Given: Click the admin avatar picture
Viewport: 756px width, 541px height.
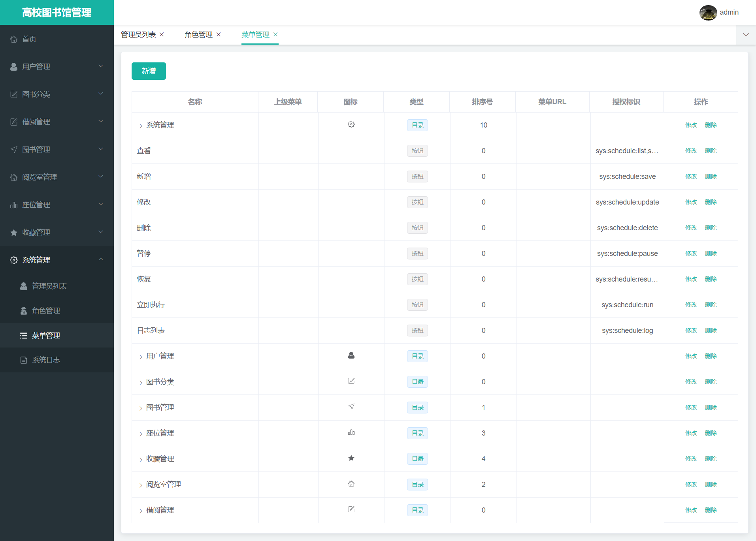Looking at the screenshot, I should [x=708, y=13].
